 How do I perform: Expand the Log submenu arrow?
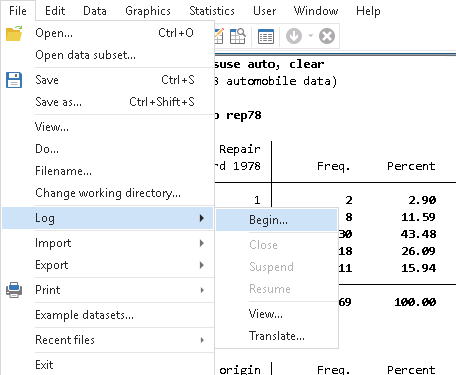point(202,218)
